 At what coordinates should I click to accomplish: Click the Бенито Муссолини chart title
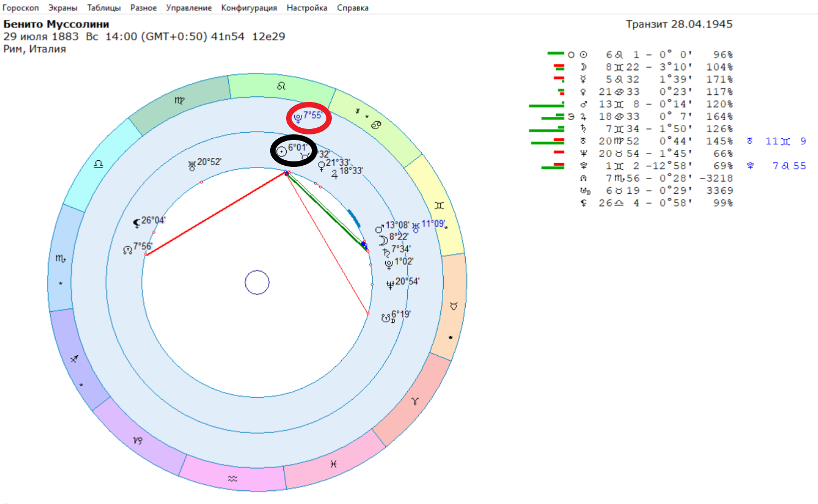(56, 24)
